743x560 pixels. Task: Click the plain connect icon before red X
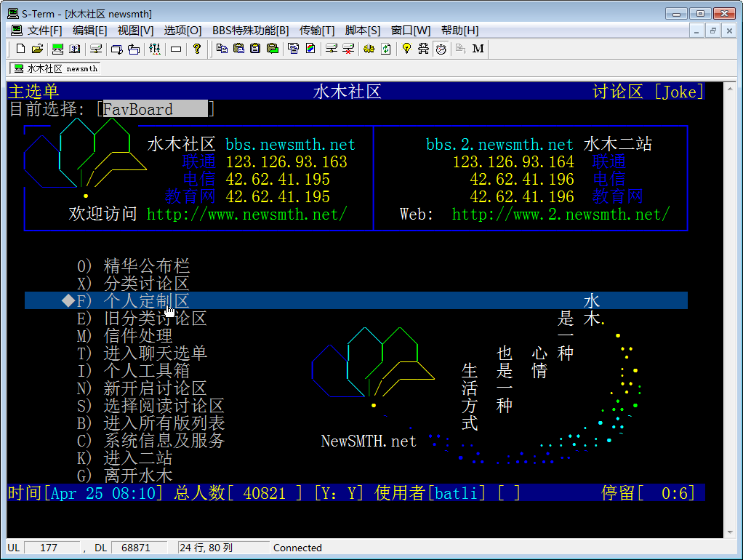point(332,49)
